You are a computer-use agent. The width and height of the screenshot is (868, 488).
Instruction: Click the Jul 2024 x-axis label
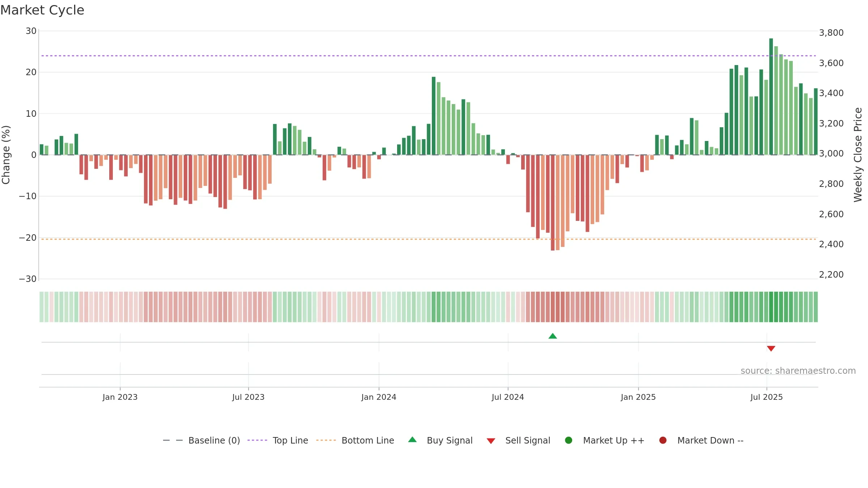(508, 397)
